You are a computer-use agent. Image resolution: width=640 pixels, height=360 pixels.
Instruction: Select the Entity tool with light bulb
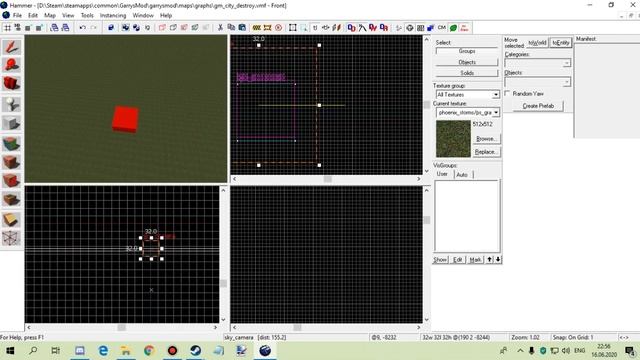pos(11,104)
